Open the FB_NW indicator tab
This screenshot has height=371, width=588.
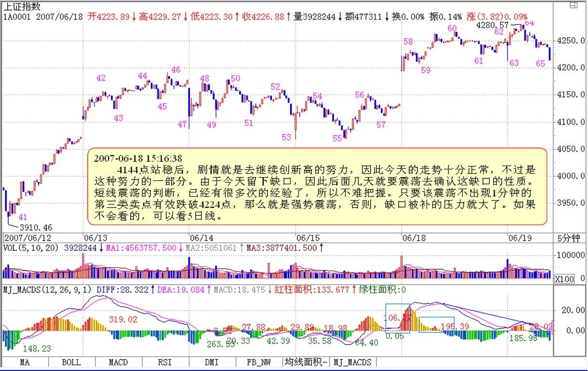click(259, 362)
